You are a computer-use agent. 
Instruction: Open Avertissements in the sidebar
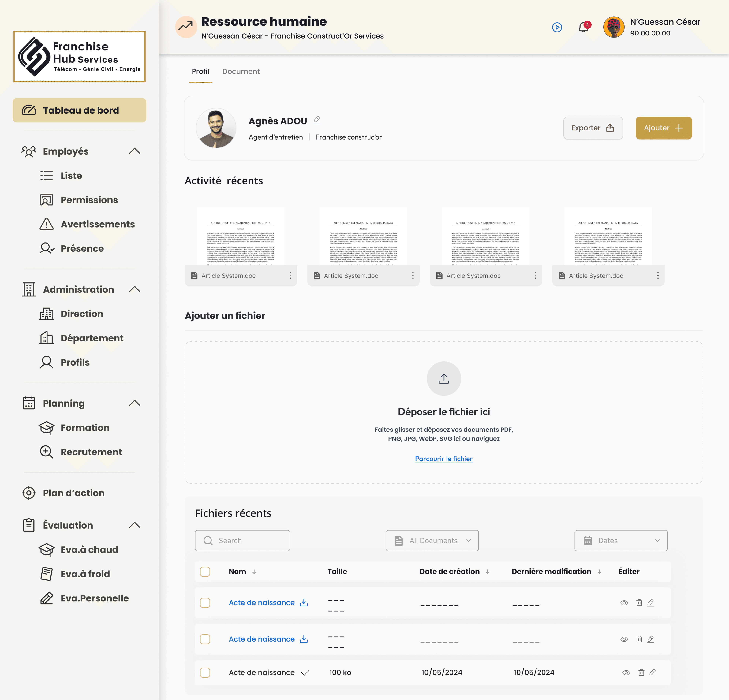[97, 224]
